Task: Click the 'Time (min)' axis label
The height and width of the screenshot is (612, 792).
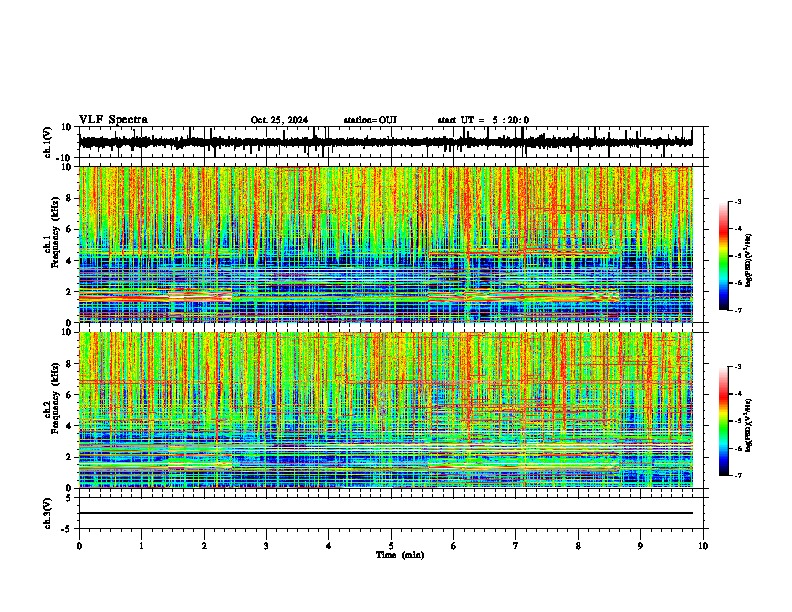Action: click(400, 555)
